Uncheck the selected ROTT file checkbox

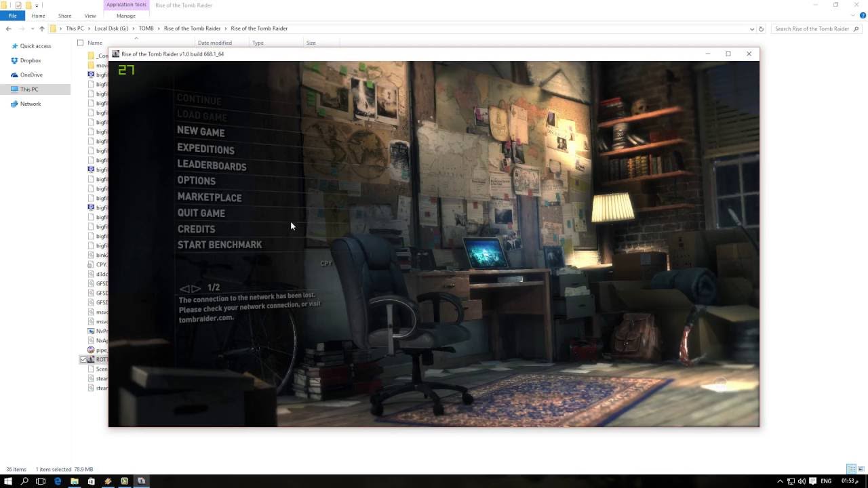tap(83, 359)
